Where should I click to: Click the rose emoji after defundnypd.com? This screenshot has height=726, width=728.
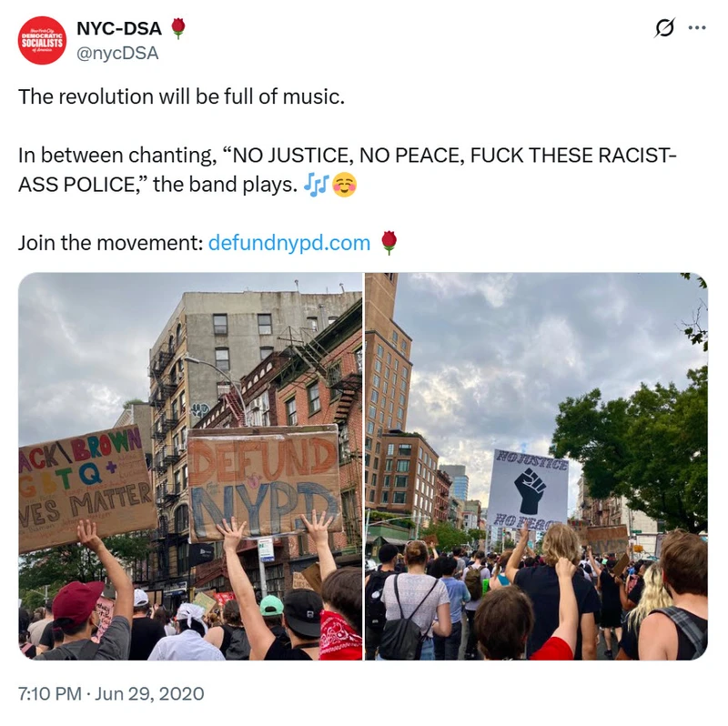coord(389,243)
